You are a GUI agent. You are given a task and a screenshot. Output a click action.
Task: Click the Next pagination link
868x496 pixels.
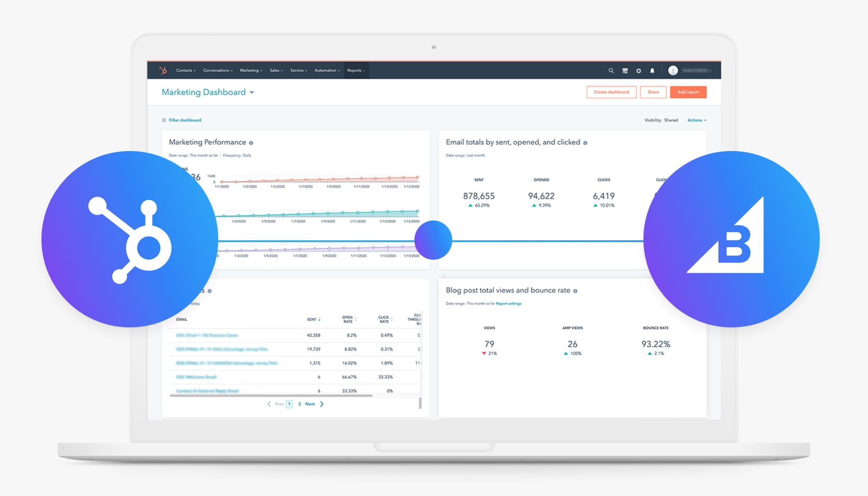coord(310,404)
